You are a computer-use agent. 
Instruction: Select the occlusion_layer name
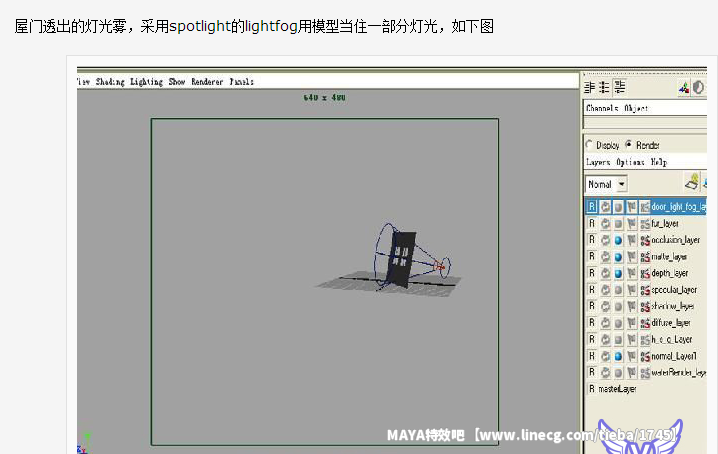(x=675, y=240)
